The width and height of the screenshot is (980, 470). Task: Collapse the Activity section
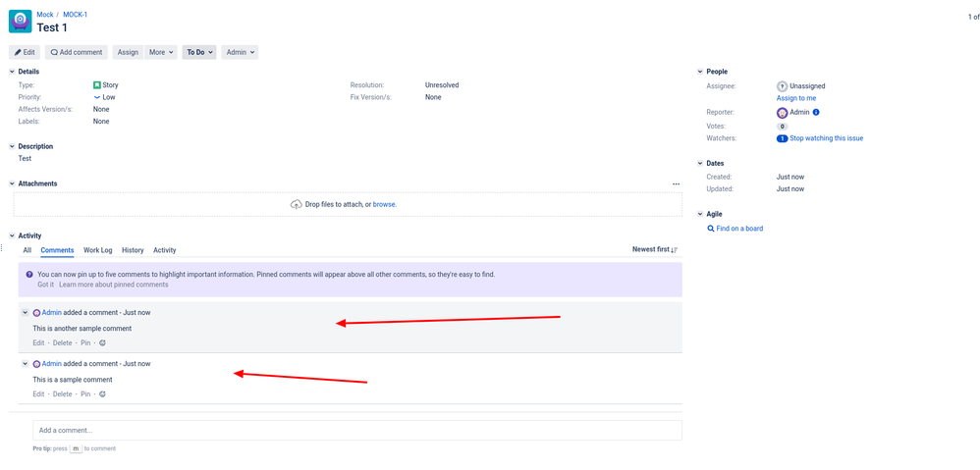pyautogui.click(x=13, y=235)
